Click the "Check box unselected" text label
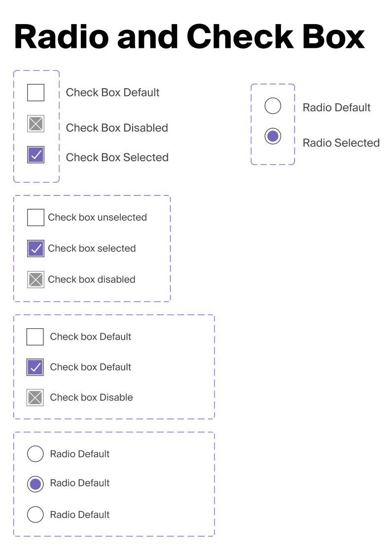The width and height of the screenshot is (392, 550). (97, 217)
